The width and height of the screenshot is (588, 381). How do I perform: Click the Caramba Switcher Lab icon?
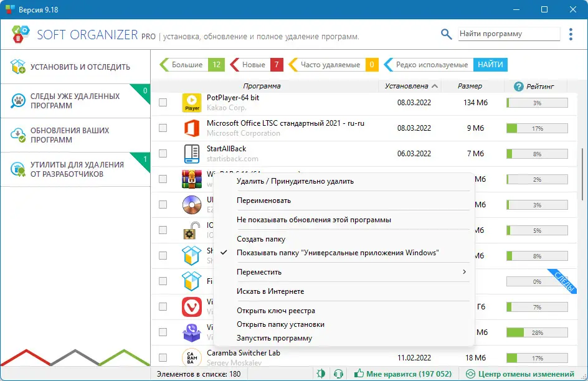pos(192,357)
